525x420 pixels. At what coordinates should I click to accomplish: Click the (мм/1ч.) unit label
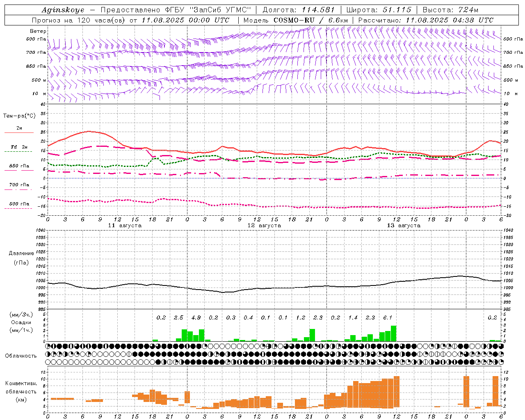click(21, 330)
